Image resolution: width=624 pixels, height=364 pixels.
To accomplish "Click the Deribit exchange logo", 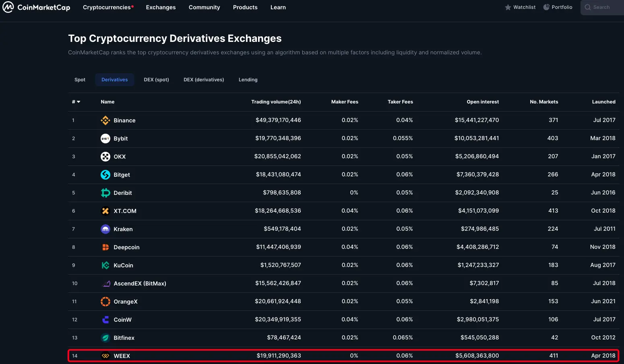I will 105,193.
